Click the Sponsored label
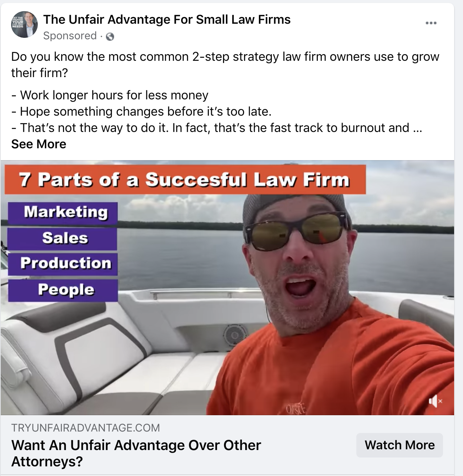Viewport: 463px width, 476px height. point(70,36)
